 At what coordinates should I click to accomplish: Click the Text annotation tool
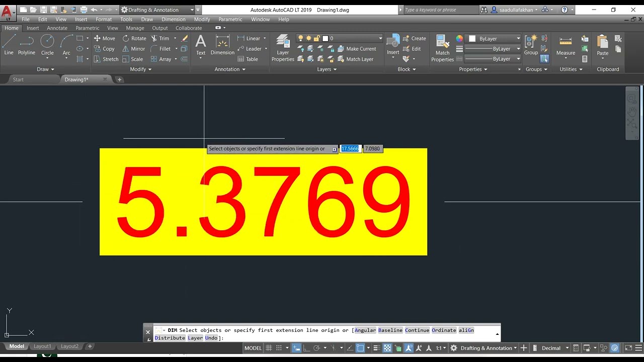(201, 45)
